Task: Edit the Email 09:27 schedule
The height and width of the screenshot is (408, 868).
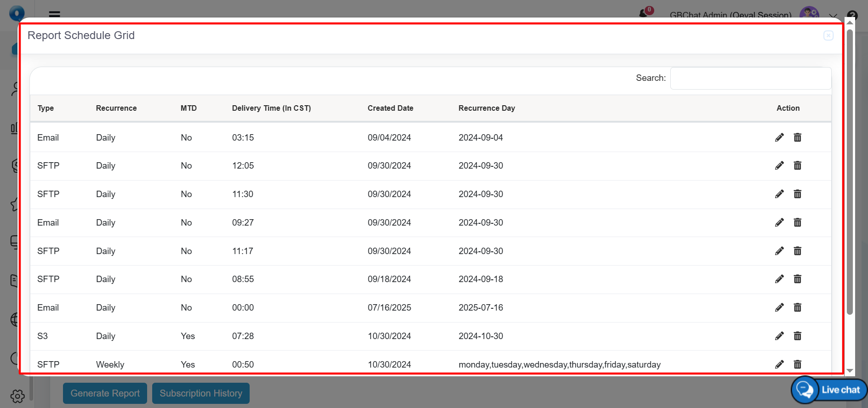Action: point(779,222)
